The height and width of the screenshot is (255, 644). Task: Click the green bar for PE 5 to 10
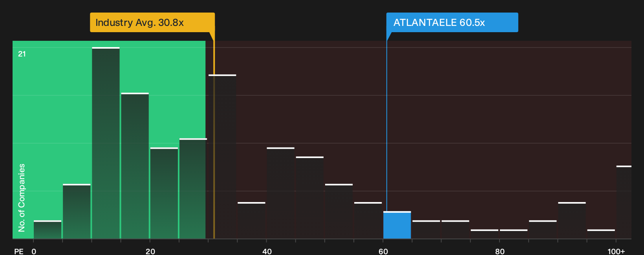click(77, 211)
